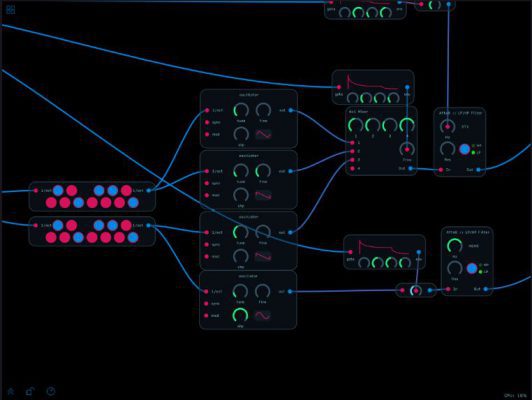532x400 pixels.
Task: Click the green shp knob of bottom oscillator
Action: pos(240,315)
